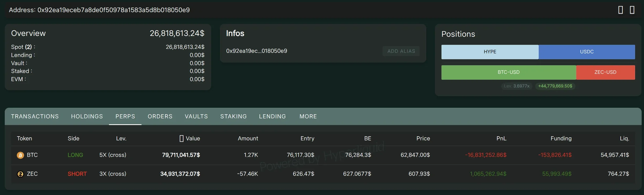Sort by the Liq. column header
Screen dimensions: 644x195
[x=624, y=138]
